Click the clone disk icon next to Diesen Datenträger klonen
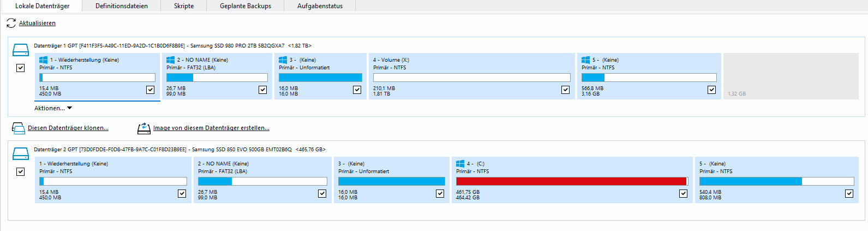Screen dimensions: 868x231 pyautogui.click(x=19, y=128)
